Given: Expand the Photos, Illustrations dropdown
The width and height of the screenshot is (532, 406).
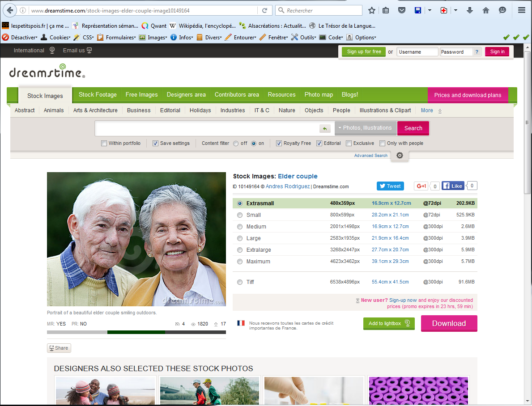Looking at the screenshot, I should tap(365, 128).
